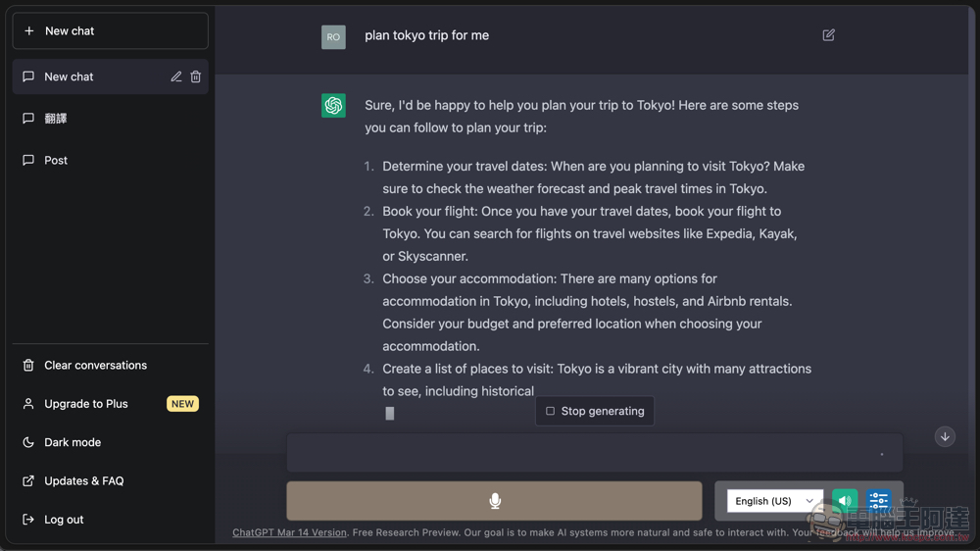Open the English (US) language dropdown
This screenshot has width=980, height=551.
tap(774, 500)
